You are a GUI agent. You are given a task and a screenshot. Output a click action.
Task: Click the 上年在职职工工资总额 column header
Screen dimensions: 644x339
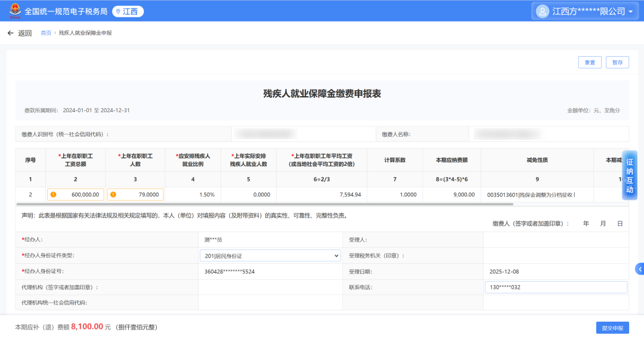coord(76,160)
